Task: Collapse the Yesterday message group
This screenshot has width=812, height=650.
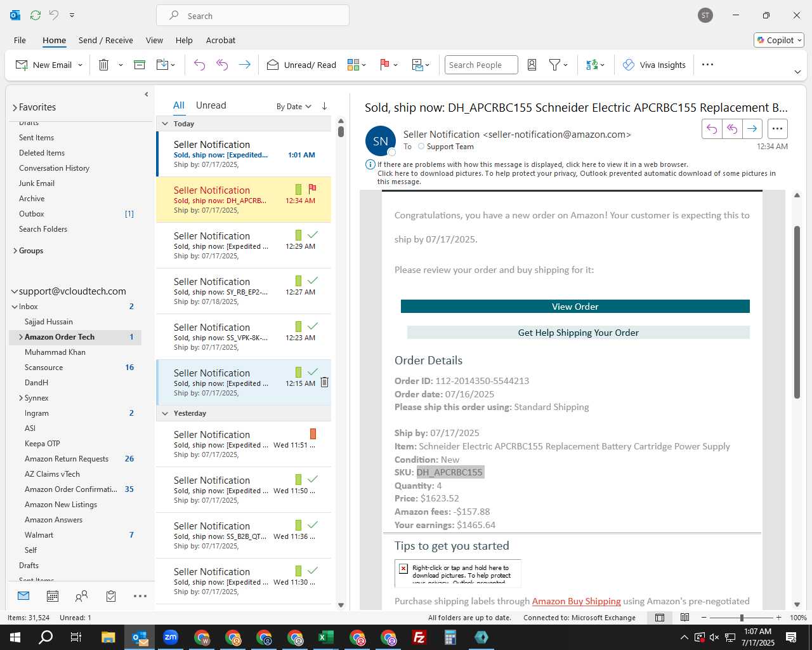Action: (x=165, y=413)
